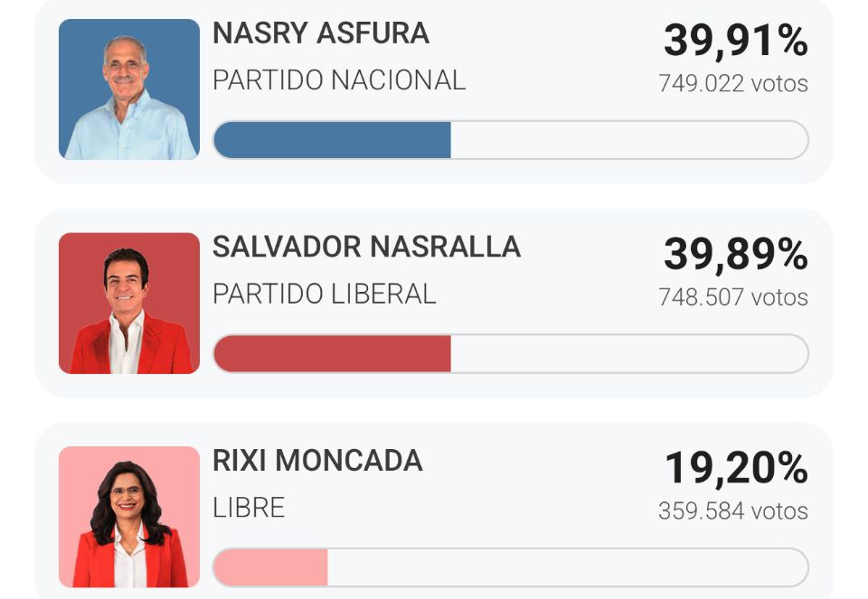Click the 749.022 votos count

click(733, 84)
